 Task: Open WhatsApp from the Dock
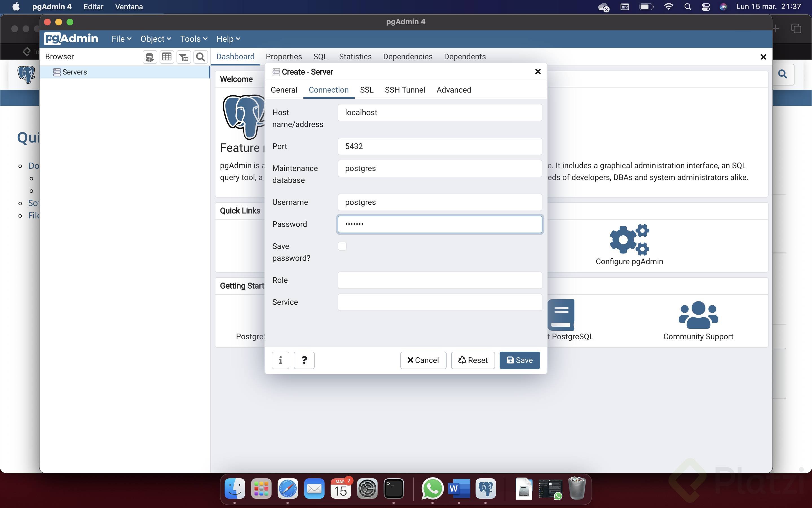pyautogui.click(x=433, y=488)
